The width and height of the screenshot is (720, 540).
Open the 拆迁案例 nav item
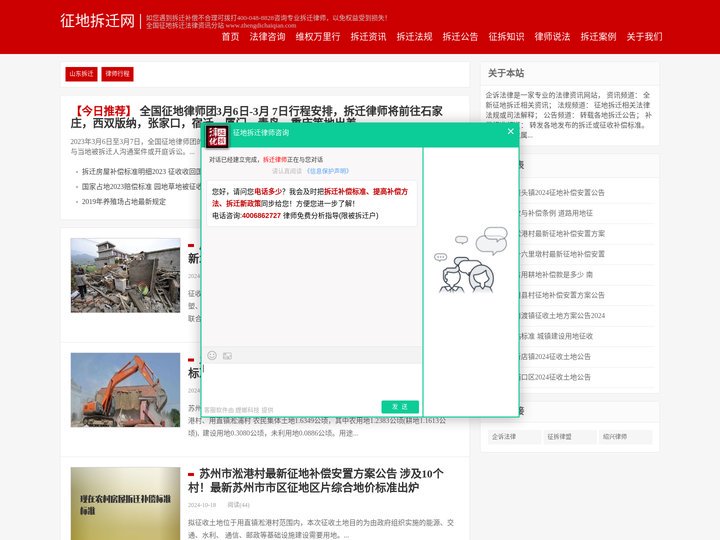[598, 37]
